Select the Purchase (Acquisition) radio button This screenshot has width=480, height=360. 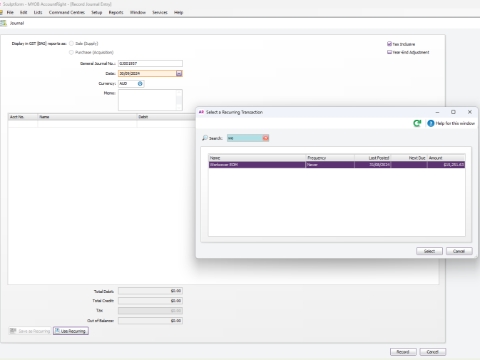(71, 52)
